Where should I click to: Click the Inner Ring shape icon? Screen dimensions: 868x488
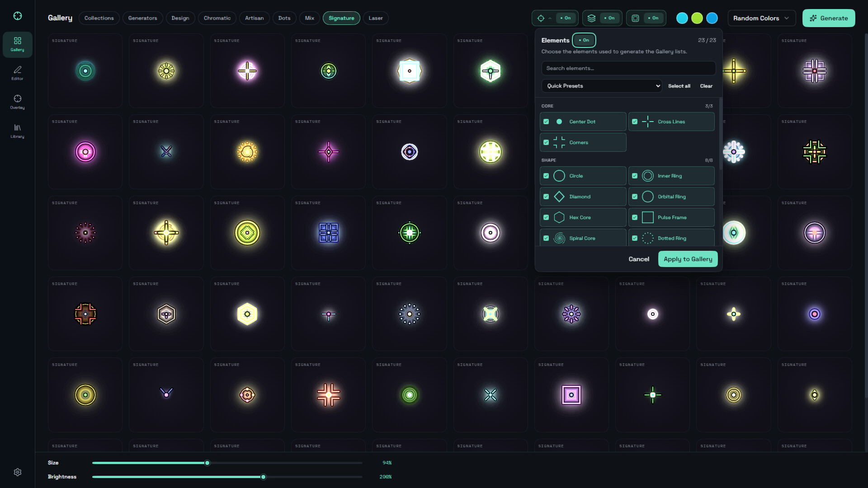pyautogui.click(x=648, y=176)
